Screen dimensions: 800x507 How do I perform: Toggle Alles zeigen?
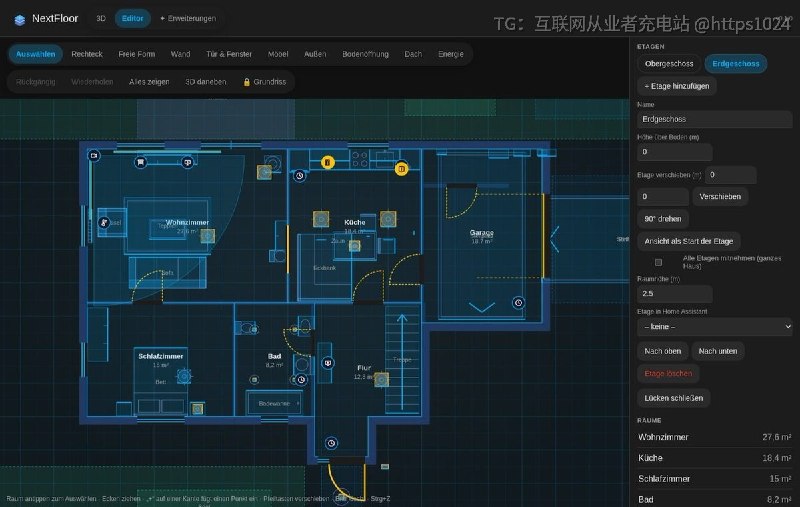tap(149, 82)
